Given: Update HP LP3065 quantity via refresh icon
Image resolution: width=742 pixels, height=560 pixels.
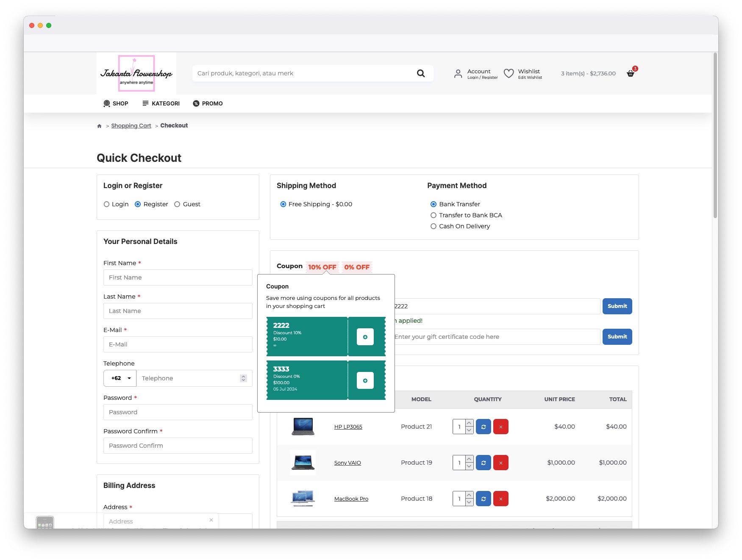Looking at the screenshot, I should click(483, 427).
